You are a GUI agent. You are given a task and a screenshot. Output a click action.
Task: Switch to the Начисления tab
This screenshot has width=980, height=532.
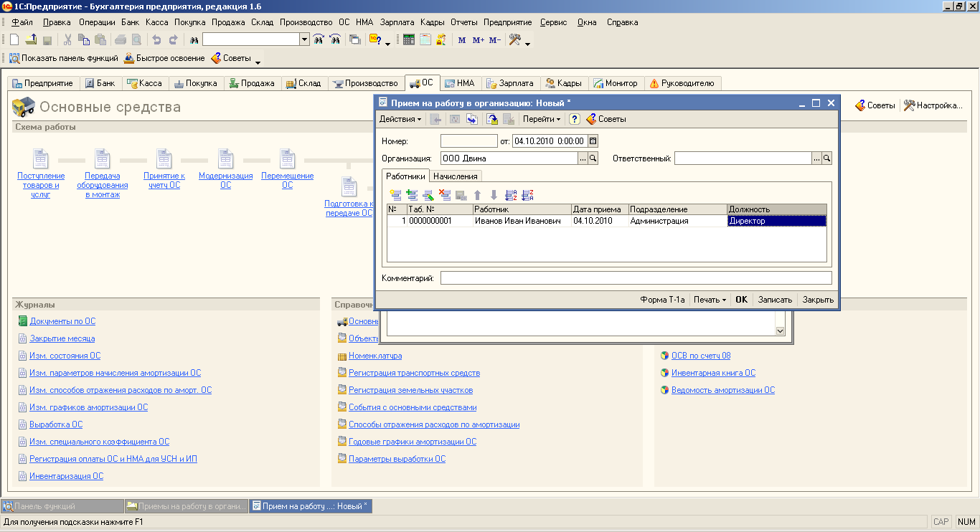click(456, 176)
